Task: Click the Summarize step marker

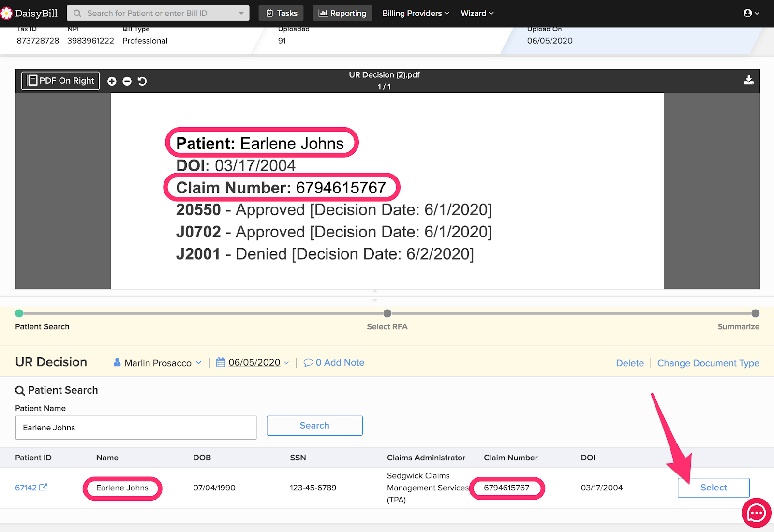Action: tap(755, 313)
